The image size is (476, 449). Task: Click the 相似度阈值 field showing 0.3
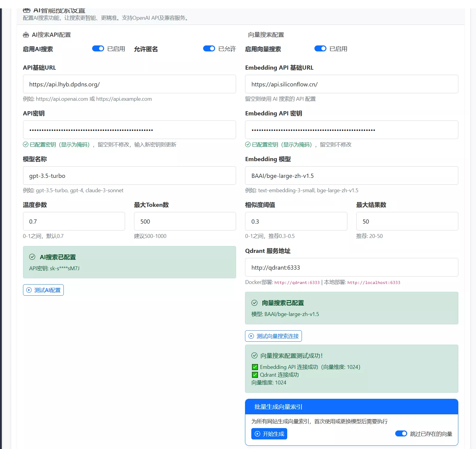click(296, 221)
